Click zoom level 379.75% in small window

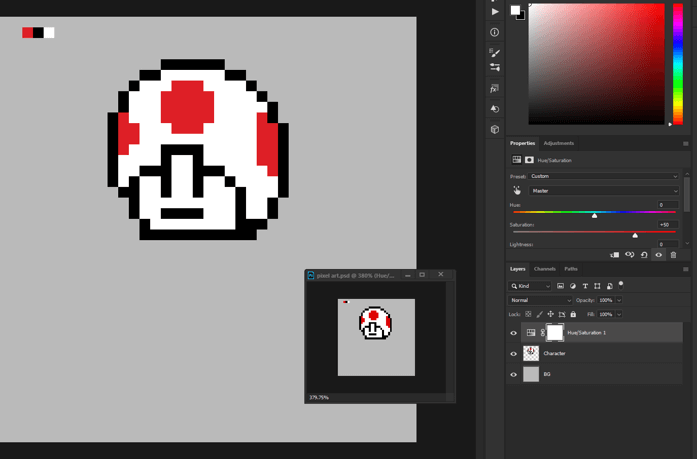(319, 398)
